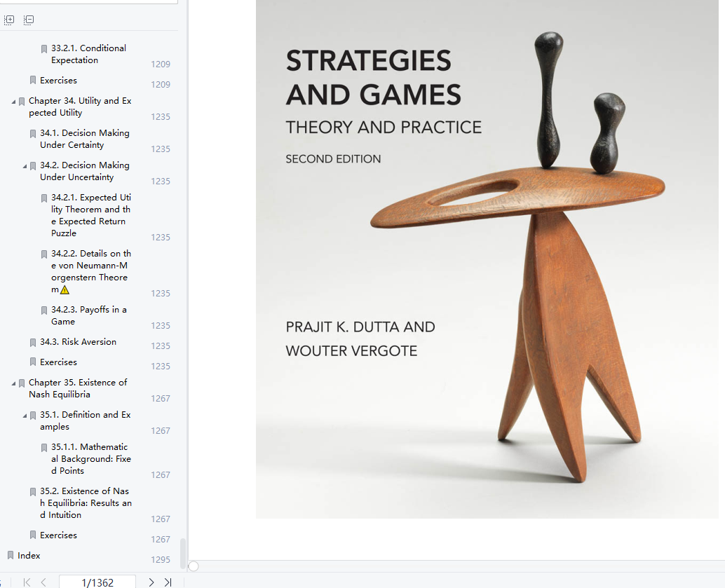Click the round handle at the page's lower left
Screen dimensions: 725x588
pos(194,566)
